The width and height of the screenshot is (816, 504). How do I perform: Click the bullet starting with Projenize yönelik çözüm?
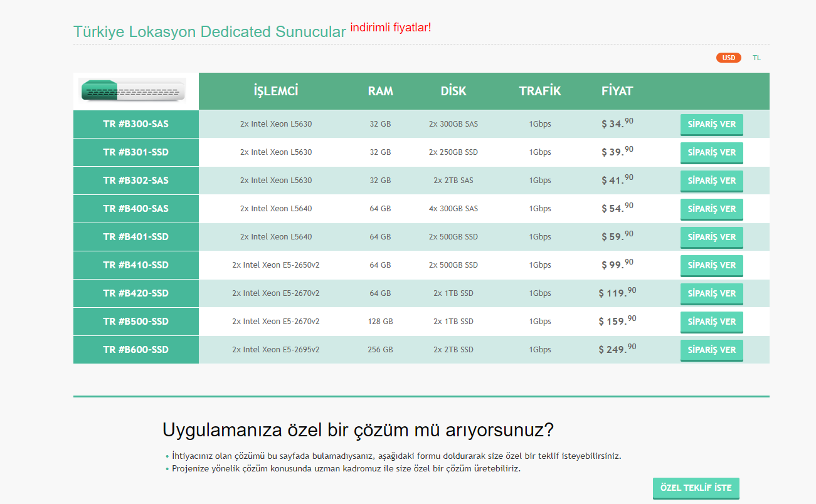pos(346,468)
